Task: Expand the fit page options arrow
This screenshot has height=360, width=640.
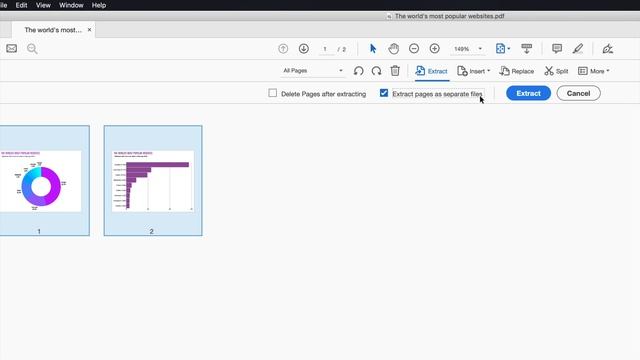Action: pyautogui.click(x=509, y=49)
